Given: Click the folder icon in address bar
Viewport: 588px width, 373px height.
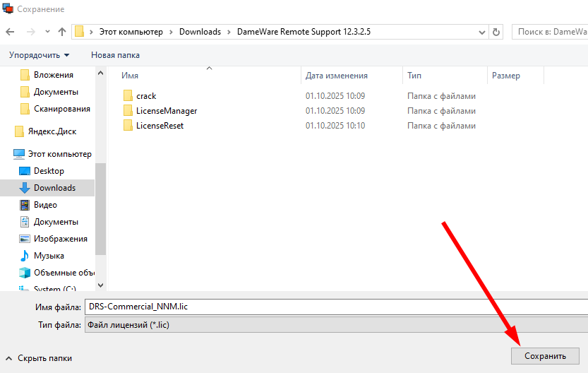Looking at the screenshot, I should pos(79,32).
